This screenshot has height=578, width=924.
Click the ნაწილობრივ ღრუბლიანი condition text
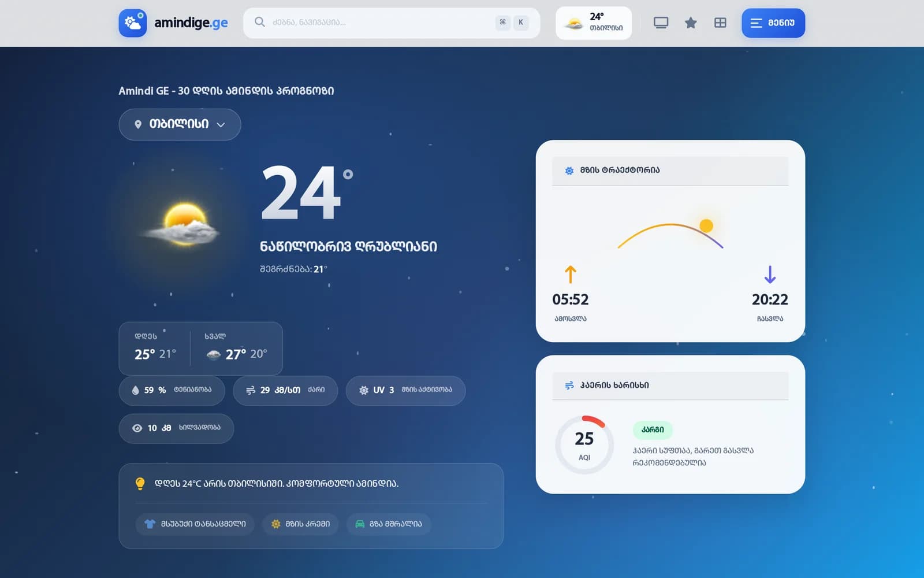pos(348,247)
